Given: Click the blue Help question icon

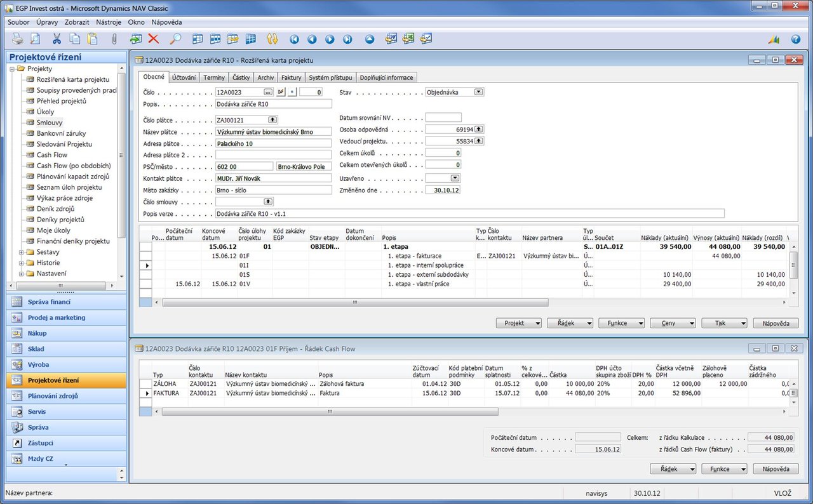Looking at the screenshot, I should tap(796, 39).
